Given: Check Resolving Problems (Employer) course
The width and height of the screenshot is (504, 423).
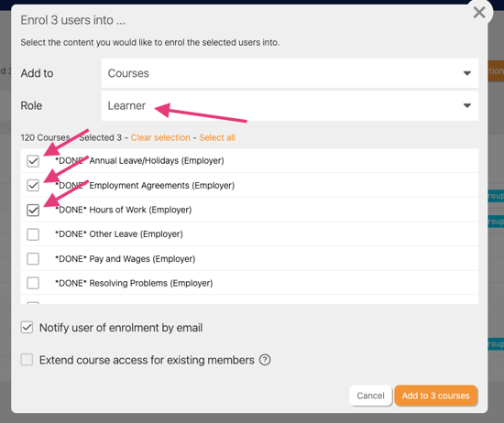Looking at the screenshot, I should click(x=33, y=283).
